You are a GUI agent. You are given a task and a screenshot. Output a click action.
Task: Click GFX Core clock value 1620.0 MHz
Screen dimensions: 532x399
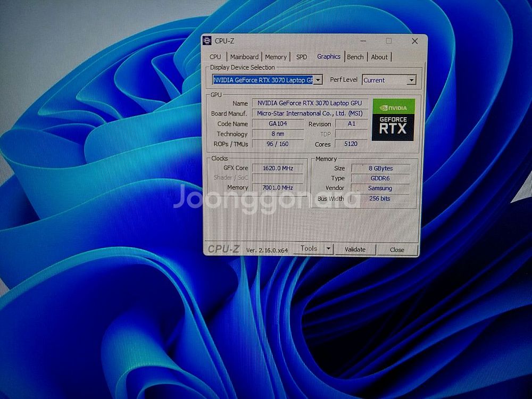click(278, 168)
